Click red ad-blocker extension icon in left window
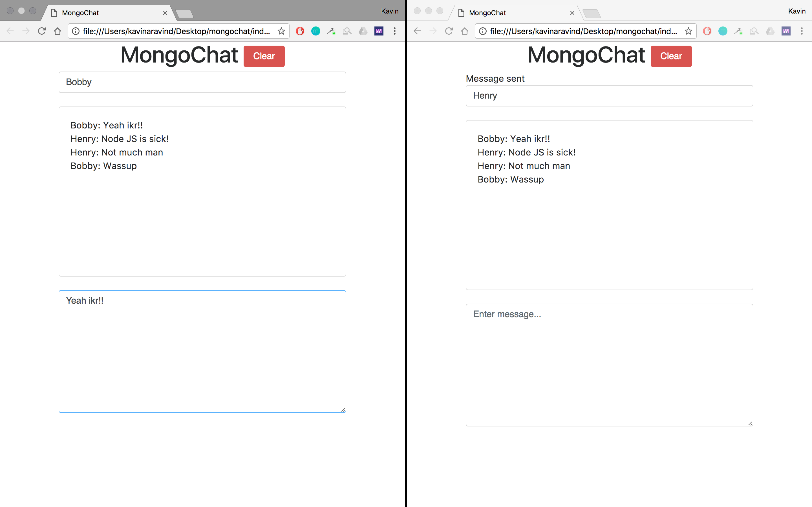Viewport: 812px width, 507px height. point(300,31)
